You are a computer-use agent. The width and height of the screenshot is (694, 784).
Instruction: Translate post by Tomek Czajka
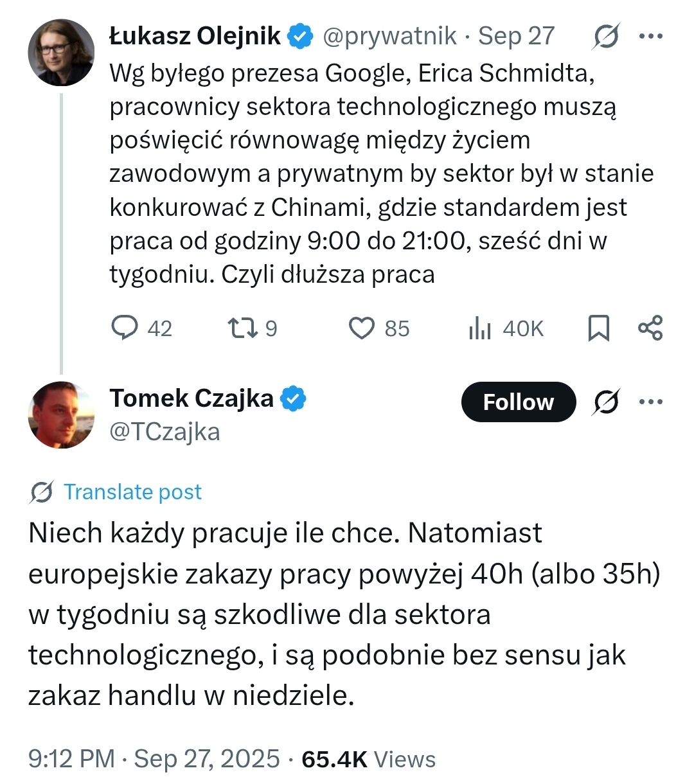pos(132,492)
